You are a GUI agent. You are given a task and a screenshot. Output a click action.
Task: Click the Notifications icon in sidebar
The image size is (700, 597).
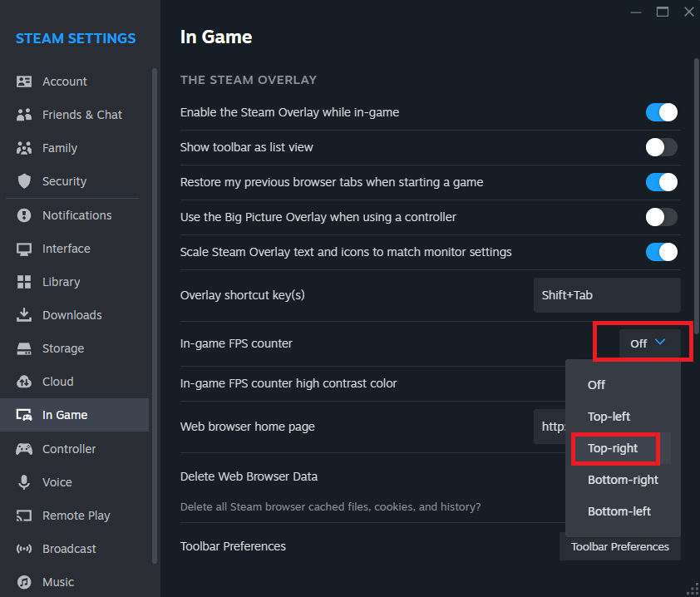[x=24, y=215]
